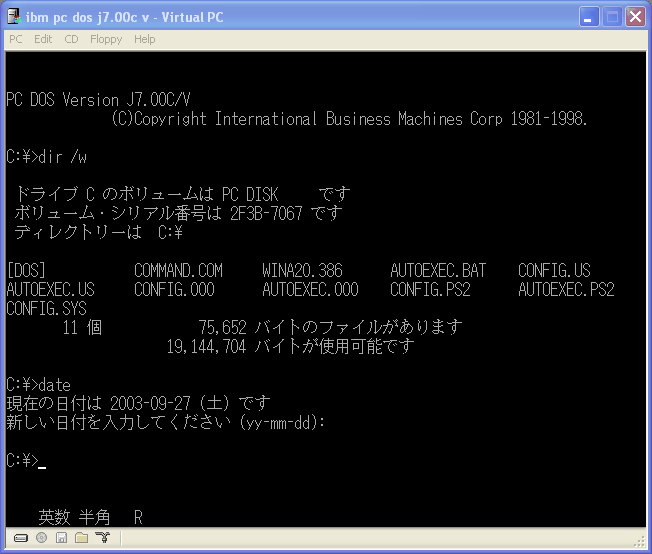Click the blinking cursor at last prompt

(42, 467)
